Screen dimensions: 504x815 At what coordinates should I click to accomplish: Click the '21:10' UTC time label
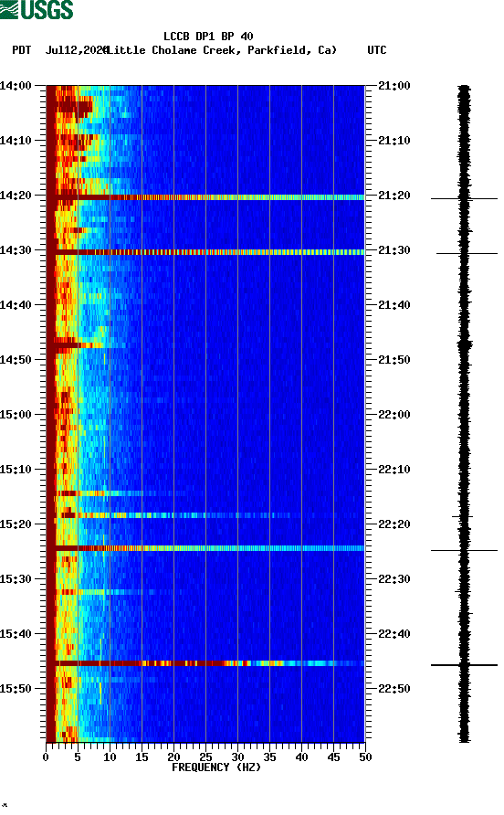click(x=394, y=141)
